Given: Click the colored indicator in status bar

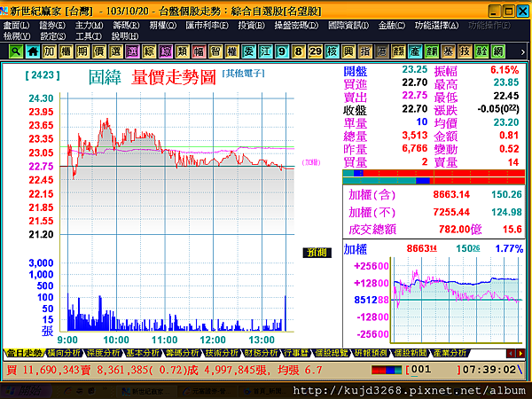Looking at the screenshot, I should (x=386, y=370).
